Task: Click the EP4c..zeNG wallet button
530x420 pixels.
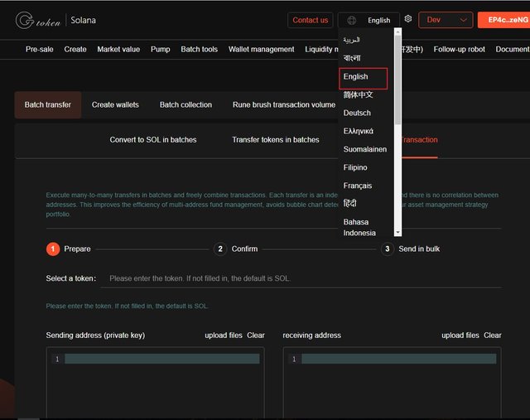Action: tap(504, 20)
